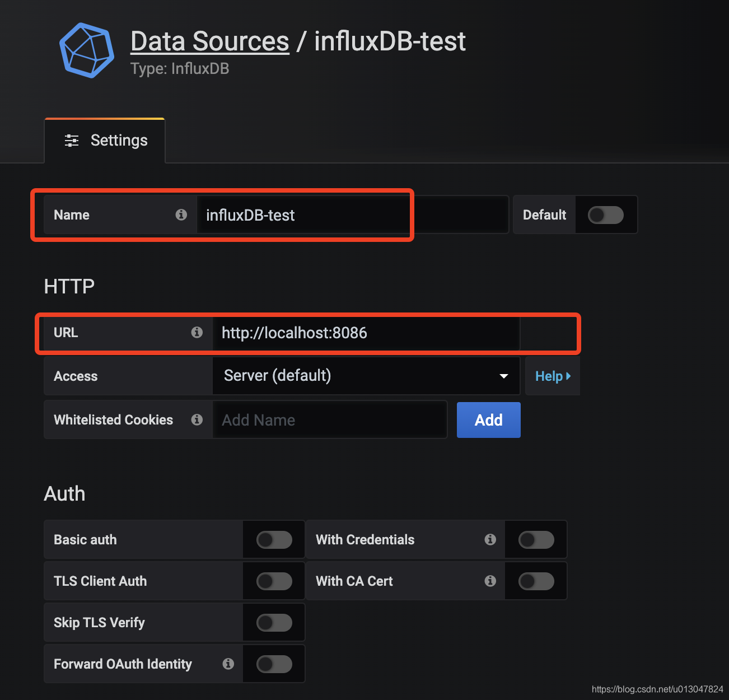Click the URL field showing http://localhost:8086
The height and width of the screenshot is (700, 729).
(366, 333)
